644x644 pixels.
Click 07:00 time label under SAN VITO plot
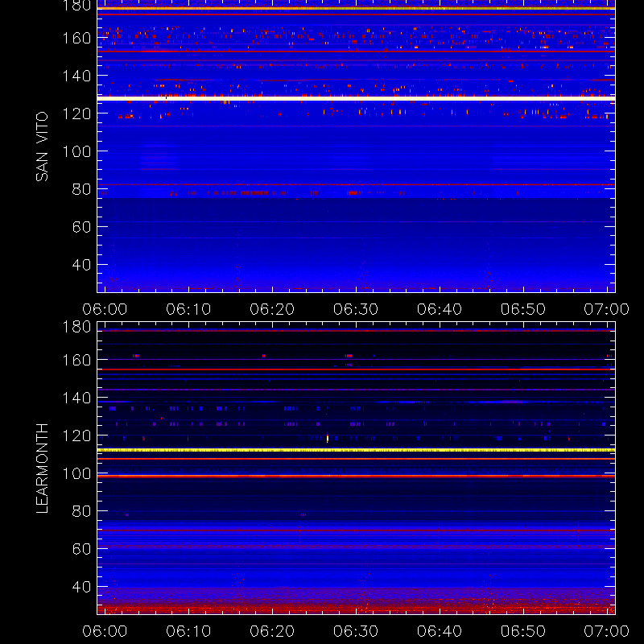click(607, 309)
